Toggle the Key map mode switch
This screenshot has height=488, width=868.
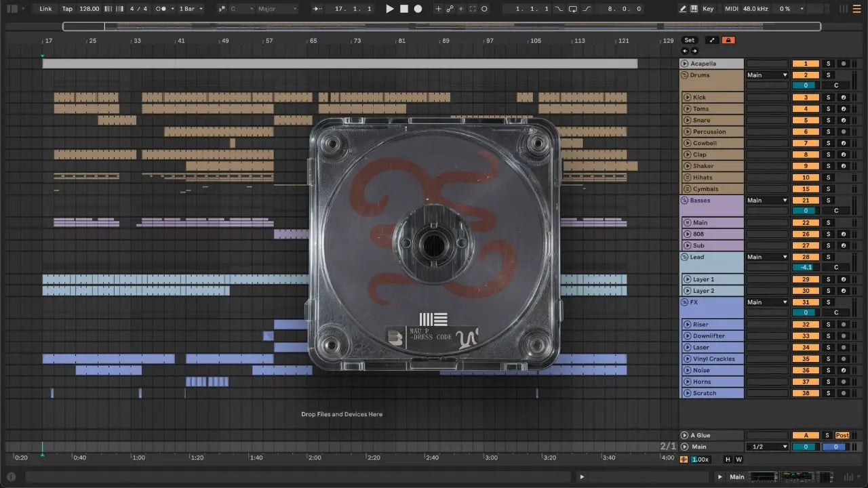tap(708, 9)
